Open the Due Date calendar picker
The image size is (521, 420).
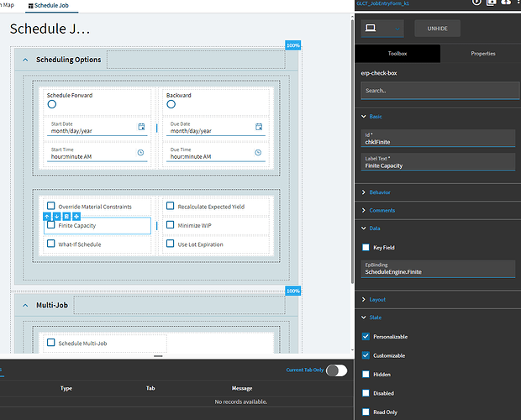pos(259,127)
